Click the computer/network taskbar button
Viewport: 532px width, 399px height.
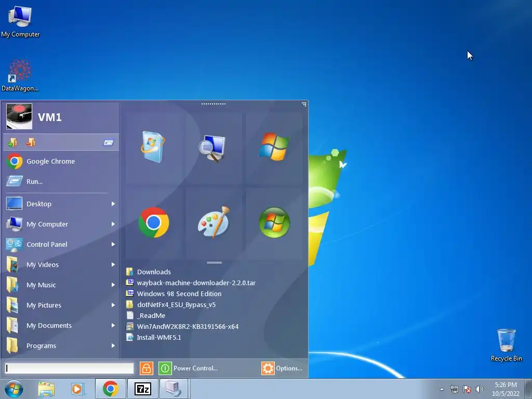pos(174,389)
